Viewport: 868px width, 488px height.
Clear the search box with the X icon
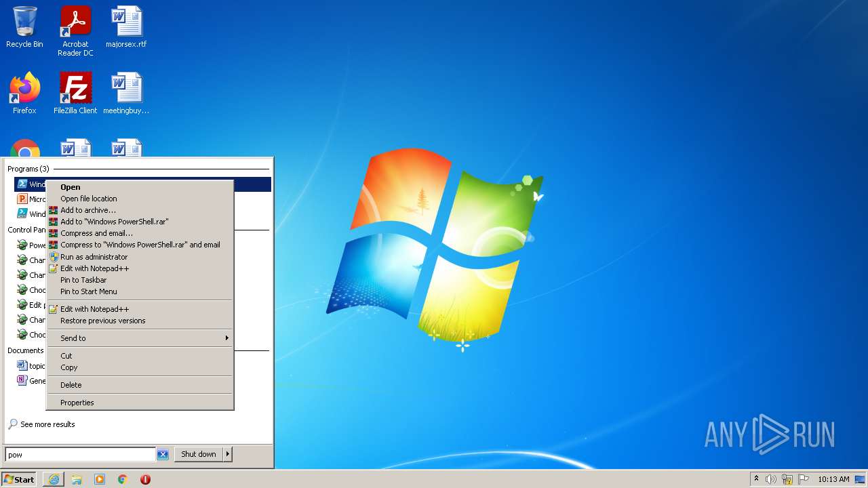pyautogui.click(x=163, y=455)
